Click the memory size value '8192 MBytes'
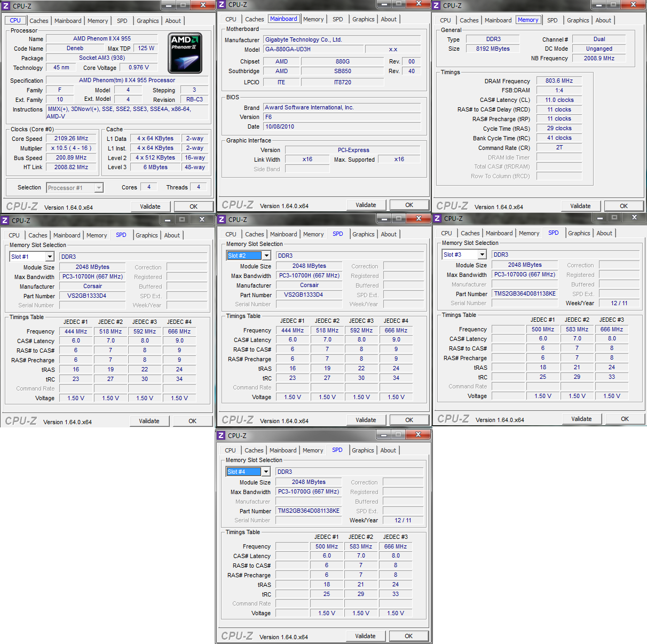 click(x=493, y=49)
